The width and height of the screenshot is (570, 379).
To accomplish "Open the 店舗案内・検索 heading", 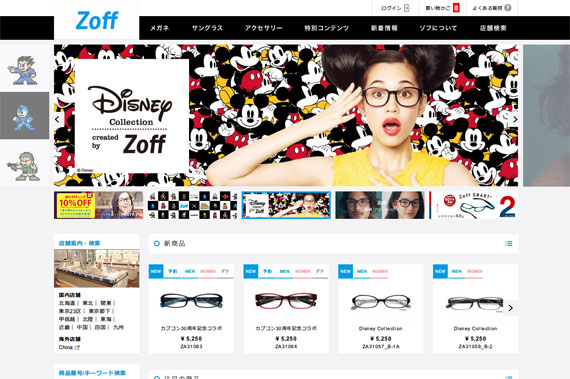I will [x=79, y=243].
